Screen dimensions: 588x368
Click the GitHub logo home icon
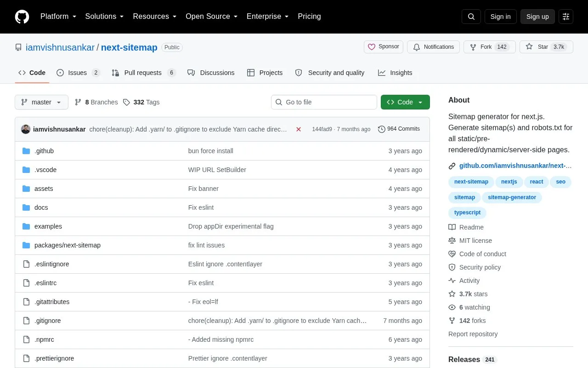pos(22,17)
